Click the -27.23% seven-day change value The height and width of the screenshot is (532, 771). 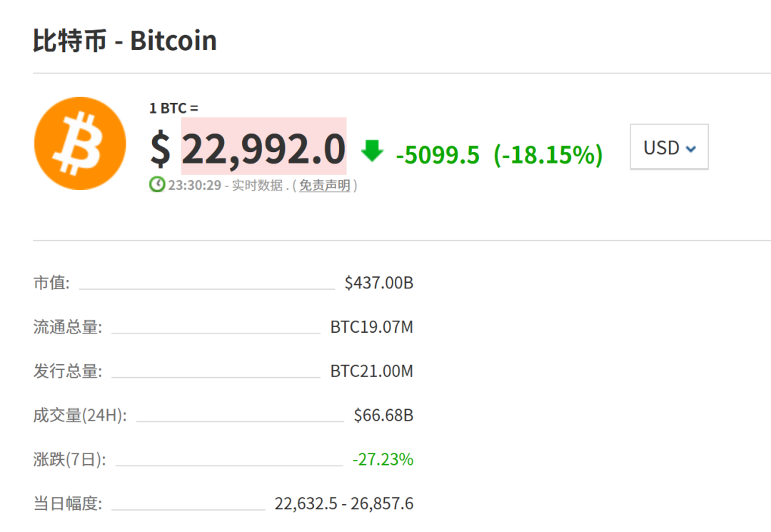[383, 459]
